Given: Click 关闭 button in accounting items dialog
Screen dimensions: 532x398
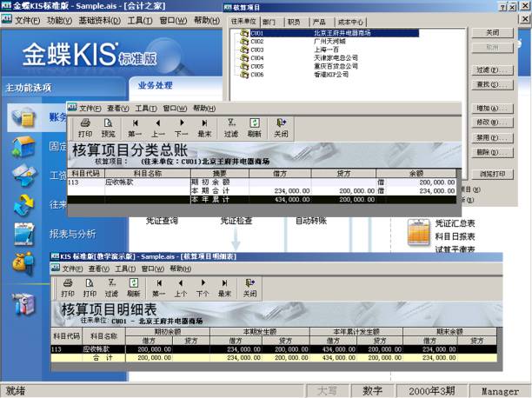Looking at the screenshot, I should (x=492, y=33).
